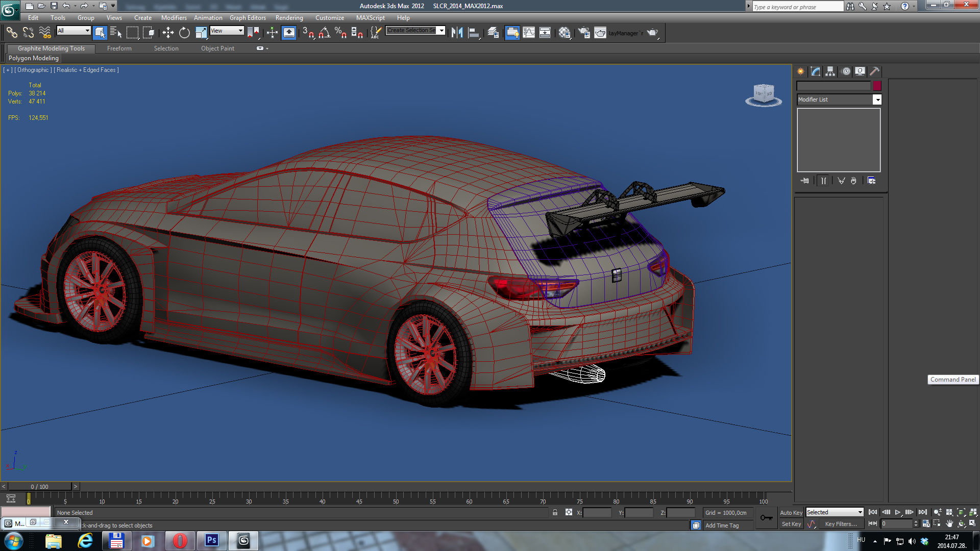Open the View reference coordinate dropdown
Viewport: 980px width, 551px height.
click(x=227, y=31)
